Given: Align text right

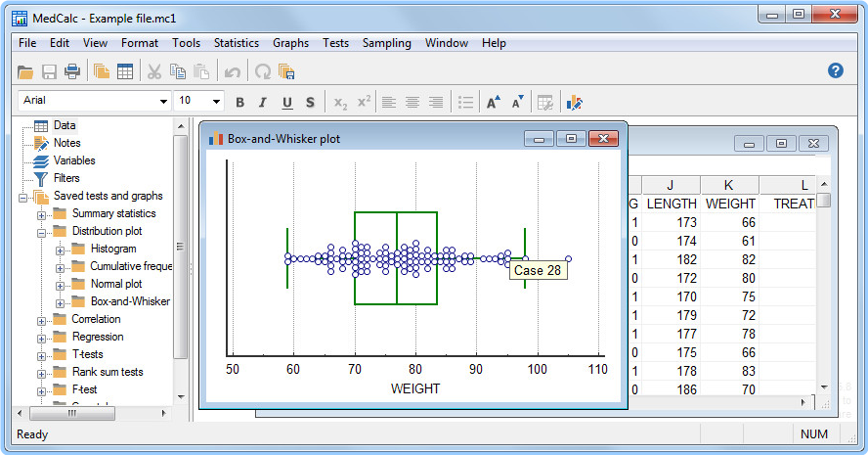Looking at the screenshot, I should point(436,102).
